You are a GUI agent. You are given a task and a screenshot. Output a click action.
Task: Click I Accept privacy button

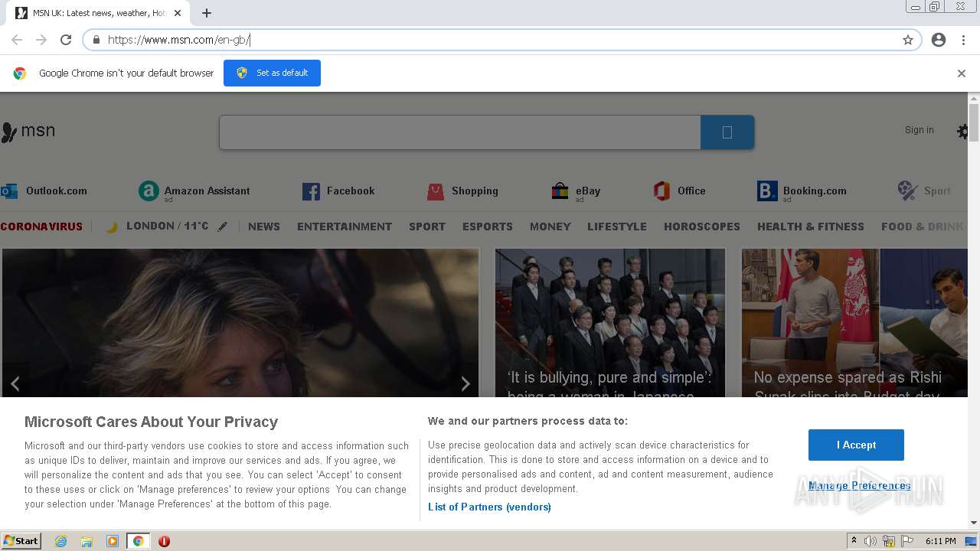click(x=856, y=445)
